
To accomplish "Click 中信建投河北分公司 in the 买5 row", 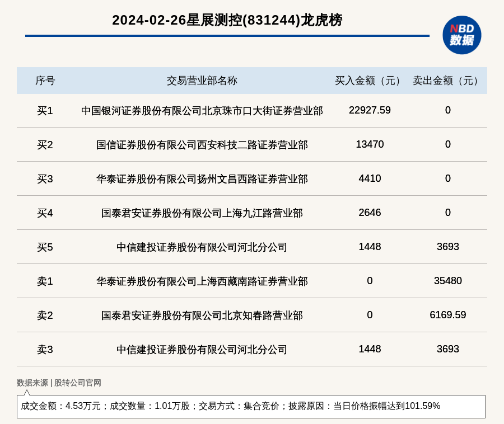I will click(x=202, y=247).
